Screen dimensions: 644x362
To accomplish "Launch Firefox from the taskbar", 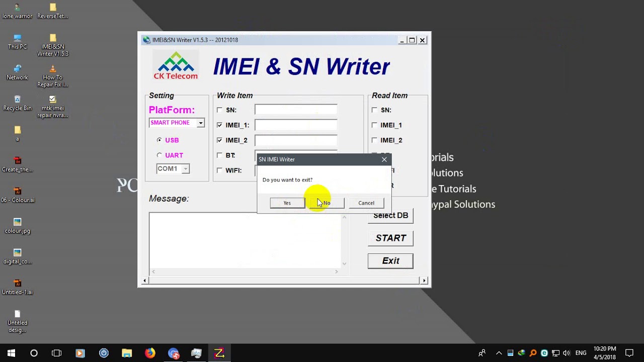I will point(150,353).
